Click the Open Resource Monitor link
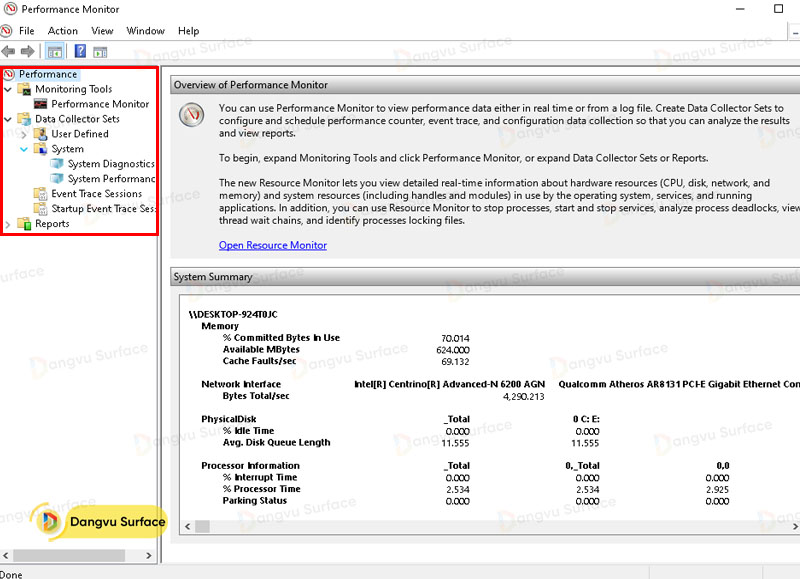Image resolution: width=800 pixels, height=579 pixels. tap(272, 245)
